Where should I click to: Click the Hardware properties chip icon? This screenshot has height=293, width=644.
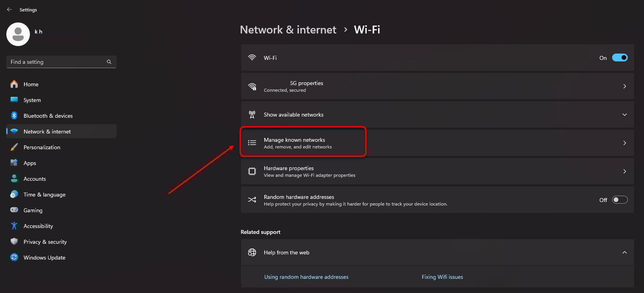point(252,171)
